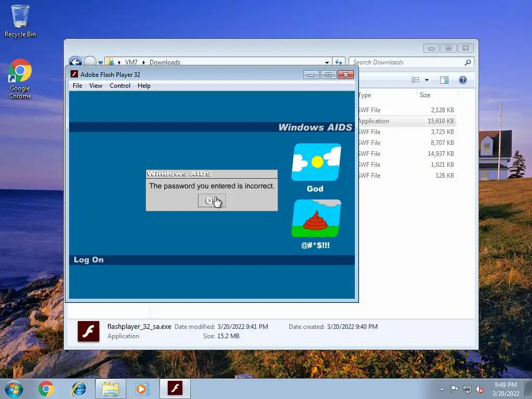The width and height of the screenshot is (532, 399).
Task: Click the muted volume tray icon
Action: click(x=480, y=390)
